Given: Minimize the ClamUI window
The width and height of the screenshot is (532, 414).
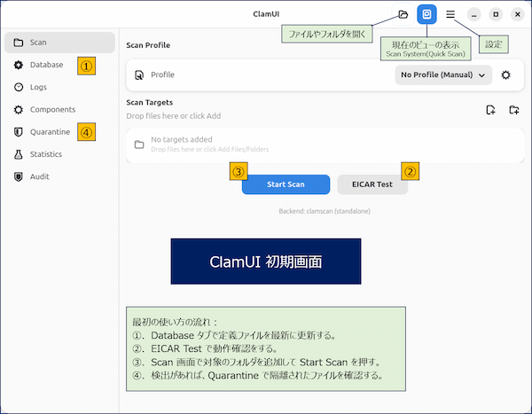Looking at the screenshot, I should (474, 14).
